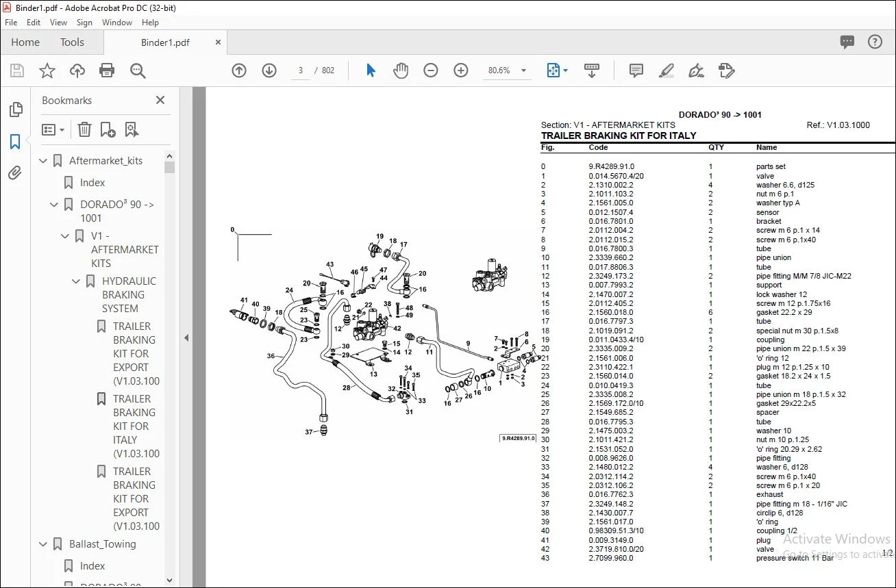The width and height of the screenshot is (896, 588).
Task: Go to the previous page with the up arrow
Action: [x=239, y=71]
